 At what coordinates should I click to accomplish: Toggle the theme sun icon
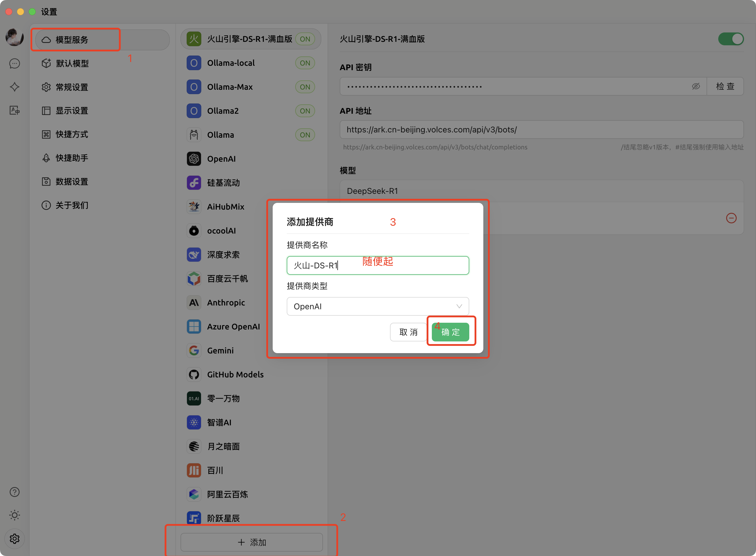(14, 515)
